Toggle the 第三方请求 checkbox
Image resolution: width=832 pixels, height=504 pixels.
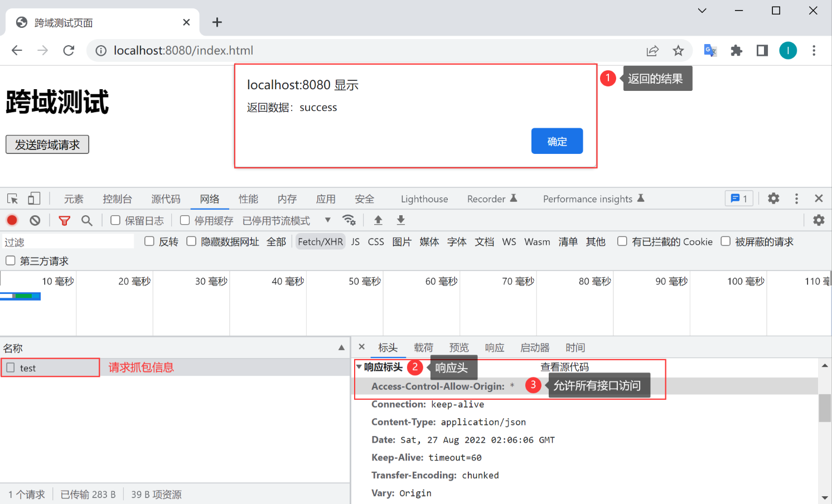10,260
